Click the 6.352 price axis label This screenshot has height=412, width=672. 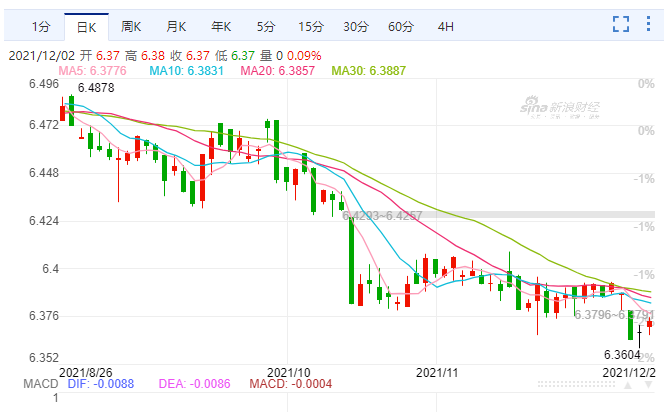coord(44,358)
